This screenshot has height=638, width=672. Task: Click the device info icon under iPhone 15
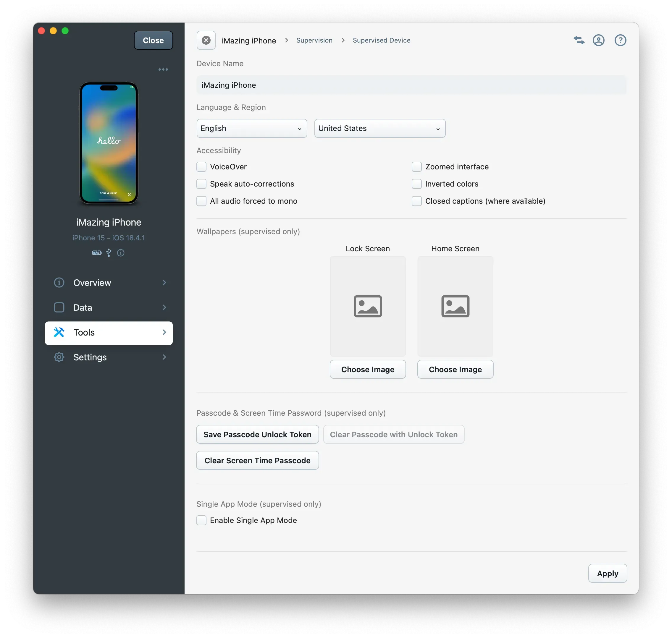(120, 253)
